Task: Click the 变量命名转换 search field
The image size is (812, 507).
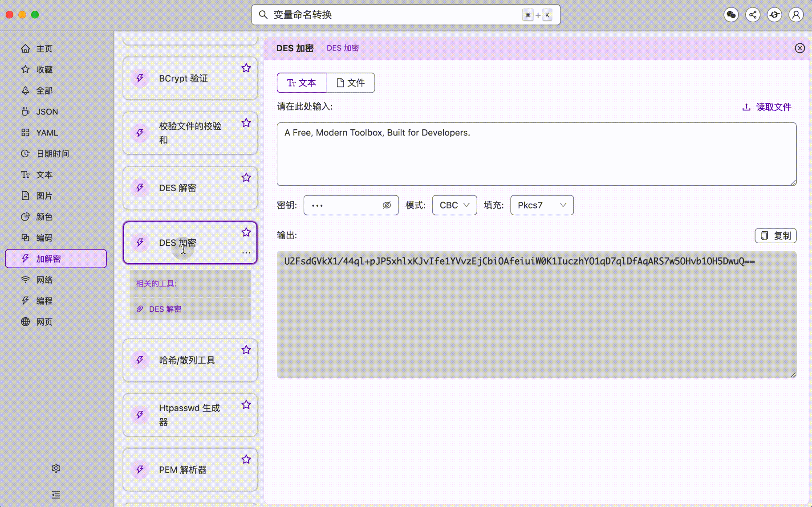Action: pos(392,15)
